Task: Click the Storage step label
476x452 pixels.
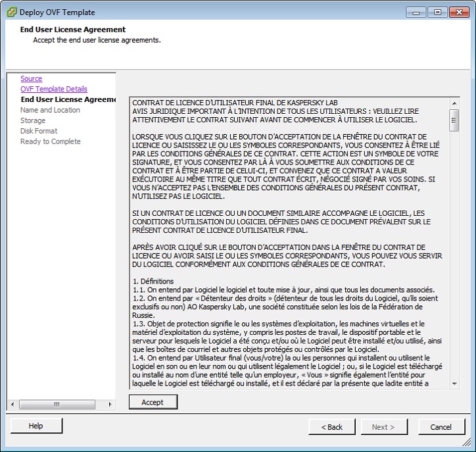Action: [x=33, y=120]
